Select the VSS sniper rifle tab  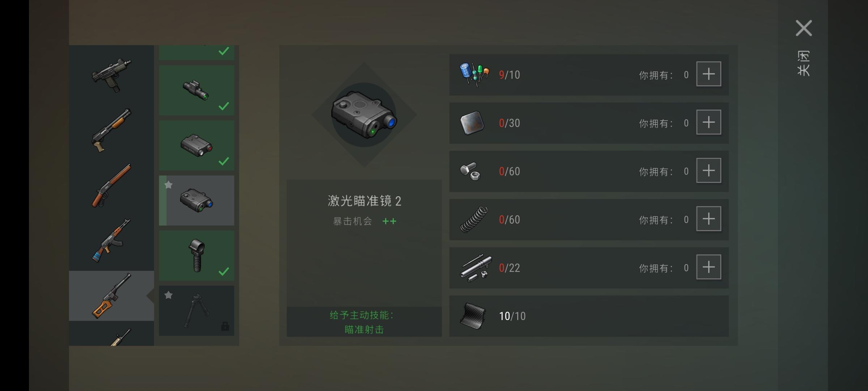point(111,296)
